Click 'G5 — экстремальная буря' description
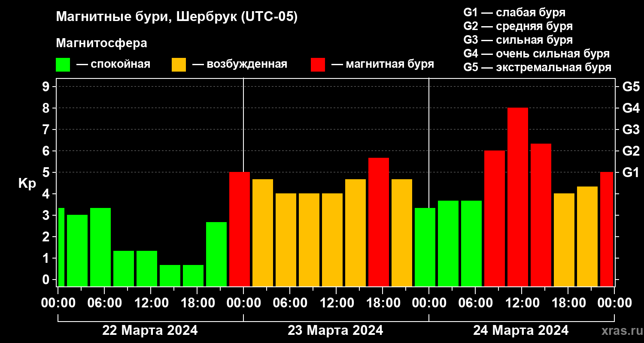The image size is (644, 343). (x=538, y=67)
